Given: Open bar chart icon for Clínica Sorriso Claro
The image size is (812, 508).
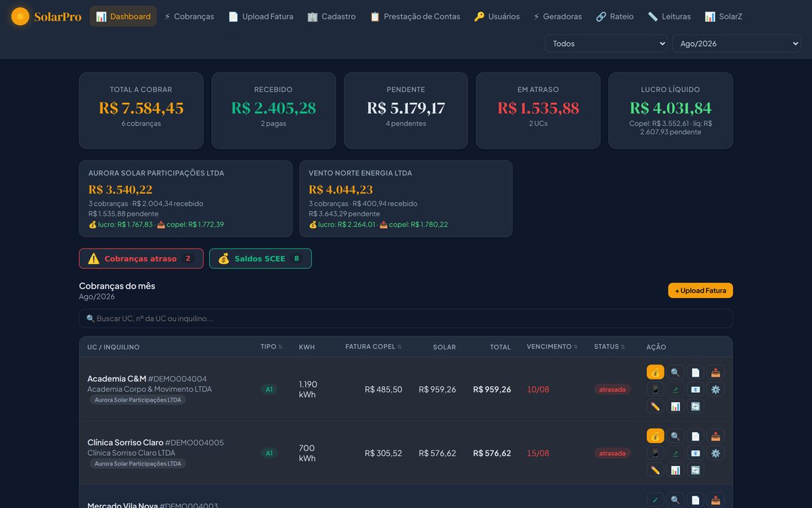Looking at the screenshot, I should tap(675, 470).
